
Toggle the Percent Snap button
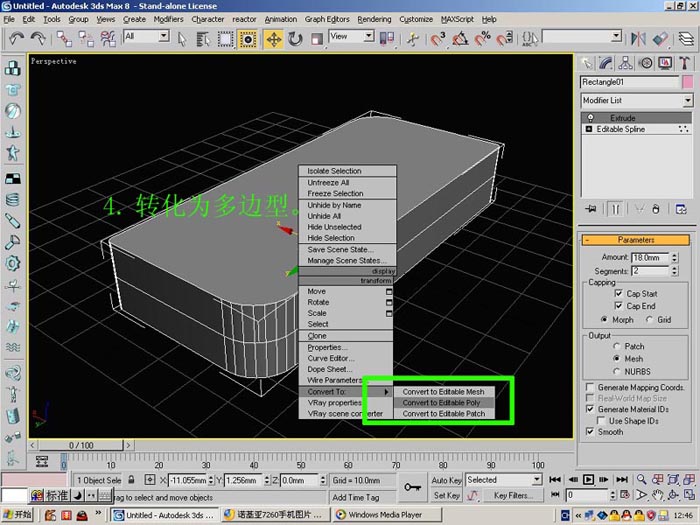point(482,39)
